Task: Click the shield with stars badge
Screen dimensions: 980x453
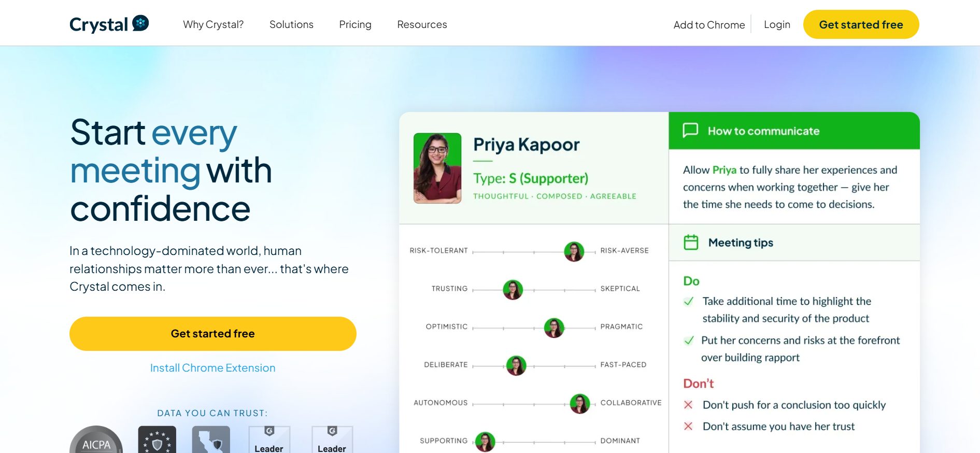Action: click(157, 440)
